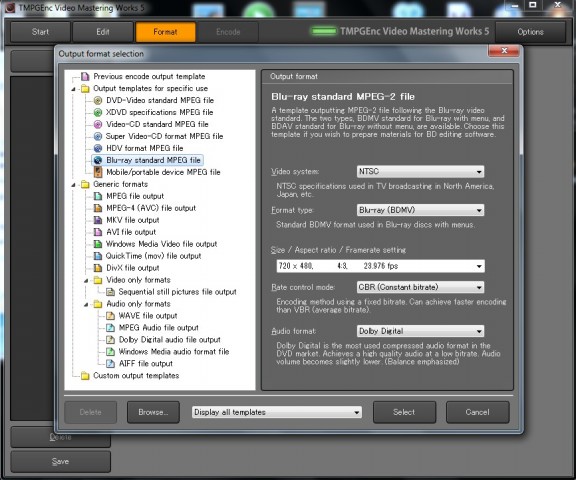Click the MPEG file output icon

coord(98,196)
